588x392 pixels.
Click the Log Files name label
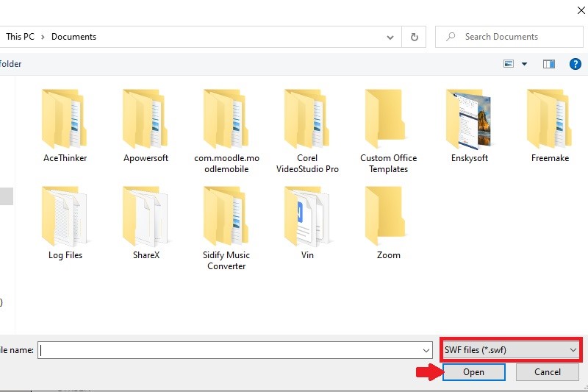pyautogui.click(x=65, y=255)
